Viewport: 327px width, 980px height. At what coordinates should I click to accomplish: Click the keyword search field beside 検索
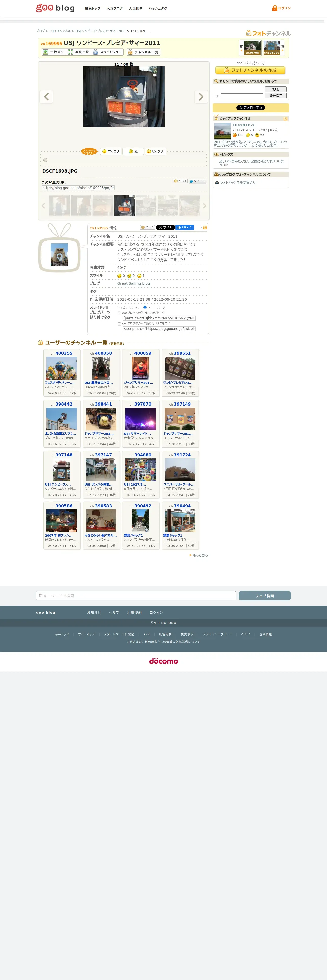click(242, 89)
